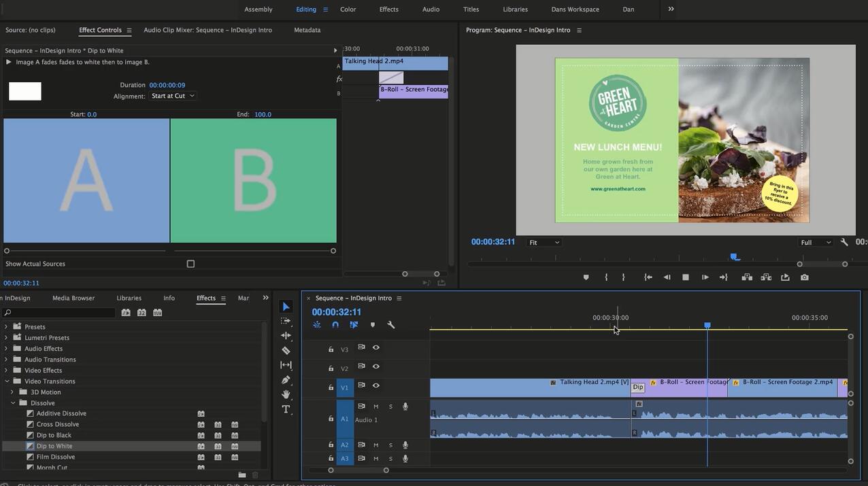Viewport: 868px width, 486px height.
Task: Step back one frame
Action: pyautogui.click(x=667, y=277)
